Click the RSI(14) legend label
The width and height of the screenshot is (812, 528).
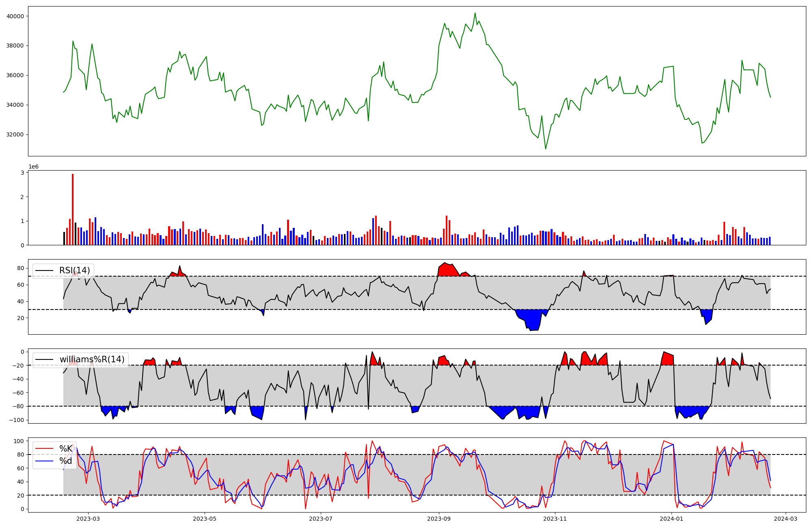click(x=75, y=270)
